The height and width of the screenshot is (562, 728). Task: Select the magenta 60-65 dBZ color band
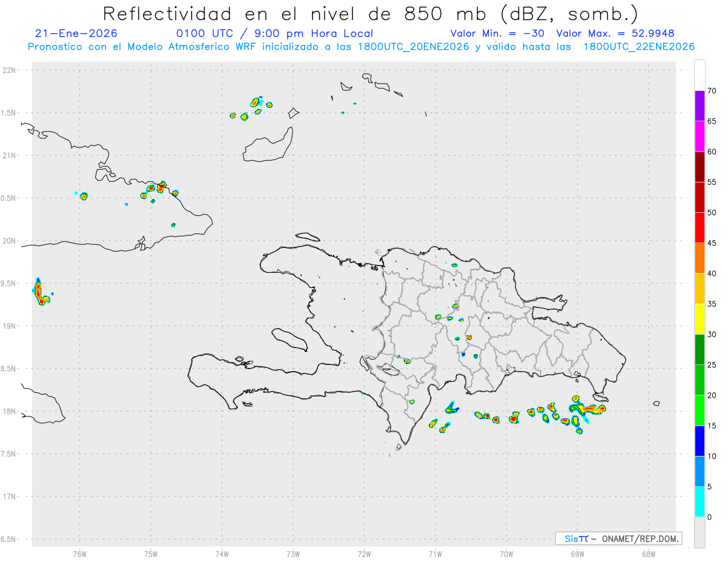point(699,136)
